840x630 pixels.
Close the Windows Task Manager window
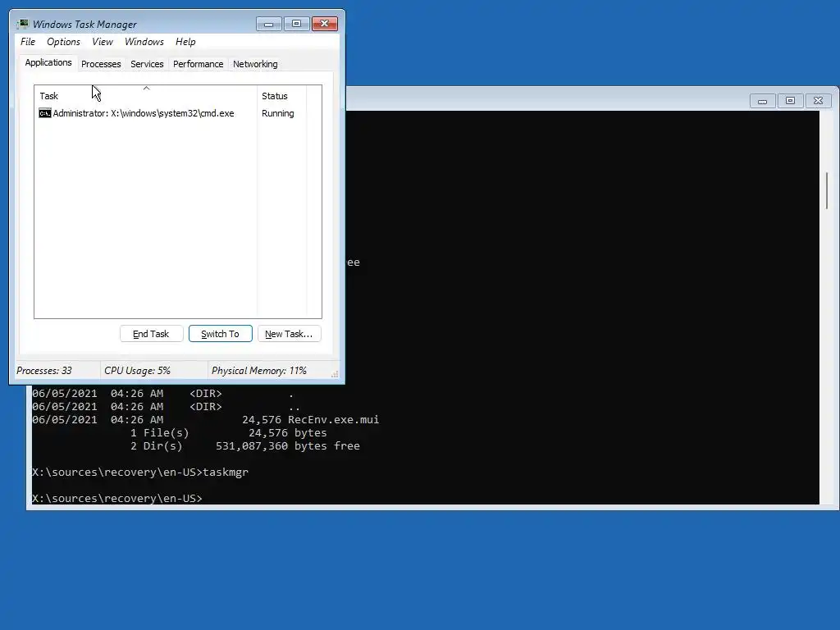coord(325,24)
